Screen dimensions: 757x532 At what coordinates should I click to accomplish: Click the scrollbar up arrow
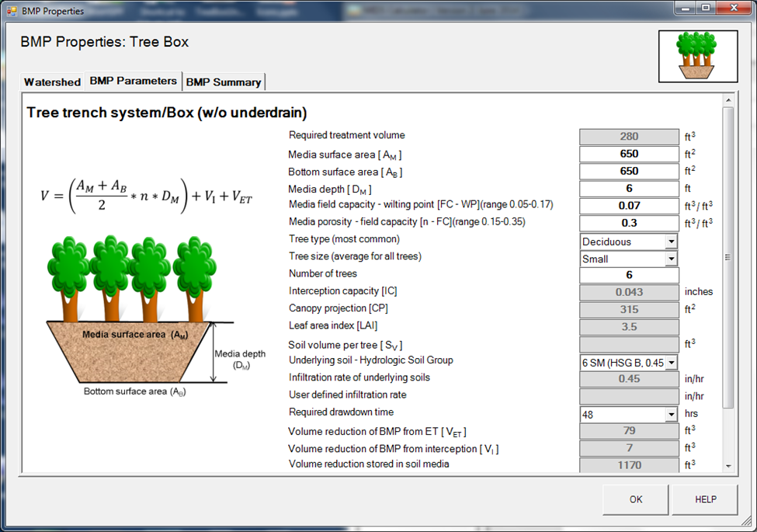pos(727,100)
